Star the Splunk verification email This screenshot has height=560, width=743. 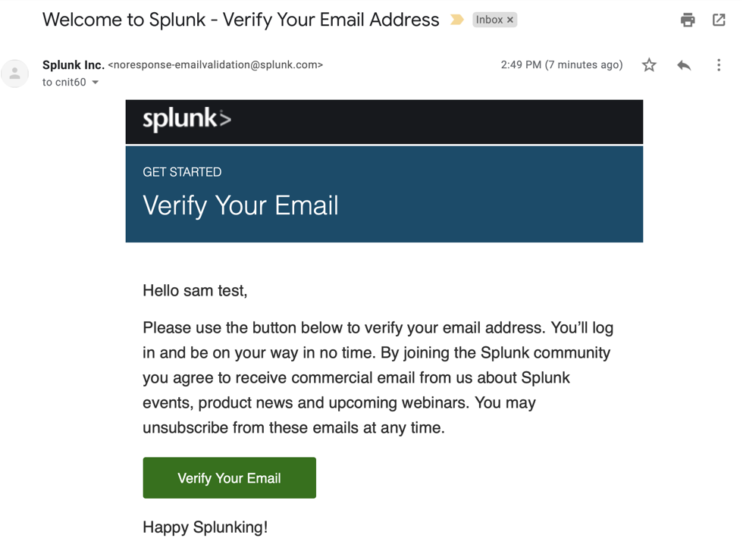coord(649,65)
